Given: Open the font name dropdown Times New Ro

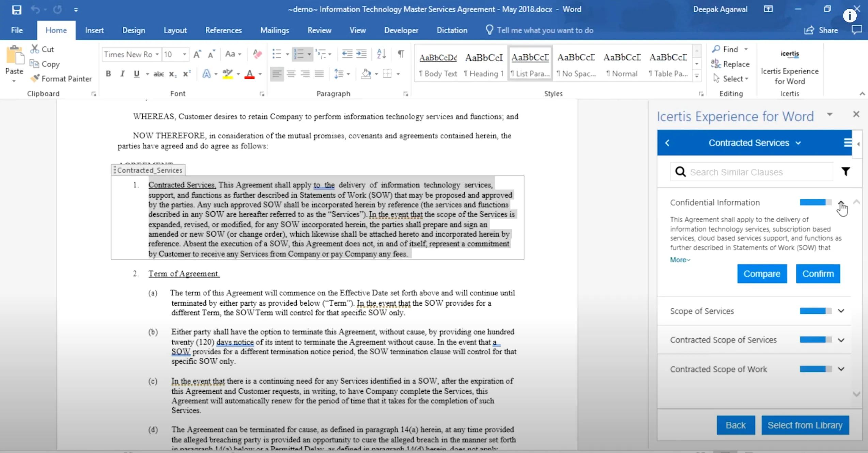Looking at the screenshot, I should click(x=157, y=54).
